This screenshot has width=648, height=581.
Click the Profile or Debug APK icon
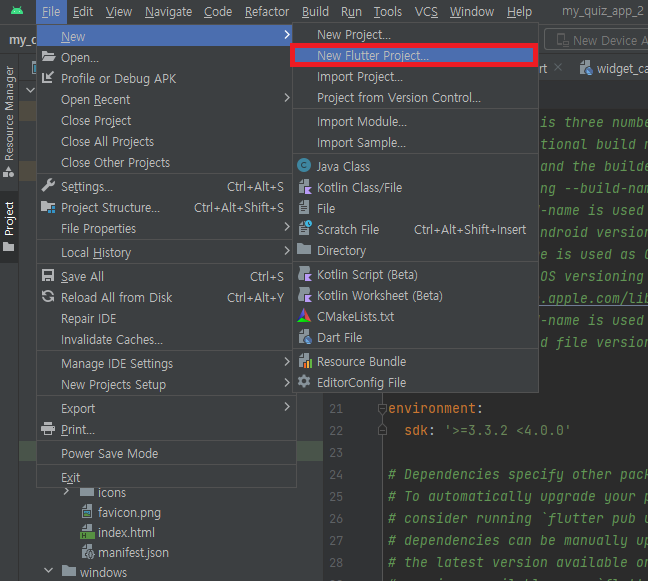48,77
